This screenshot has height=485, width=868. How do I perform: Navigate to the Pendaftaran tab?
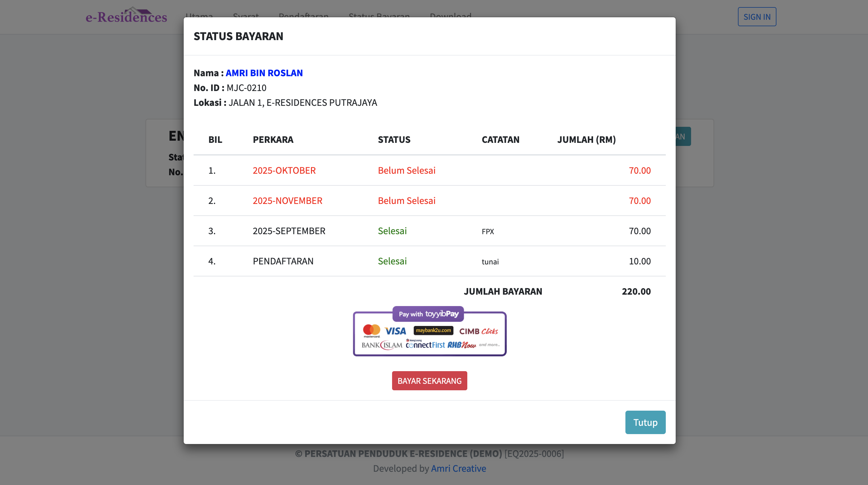(x=303, y=16)
